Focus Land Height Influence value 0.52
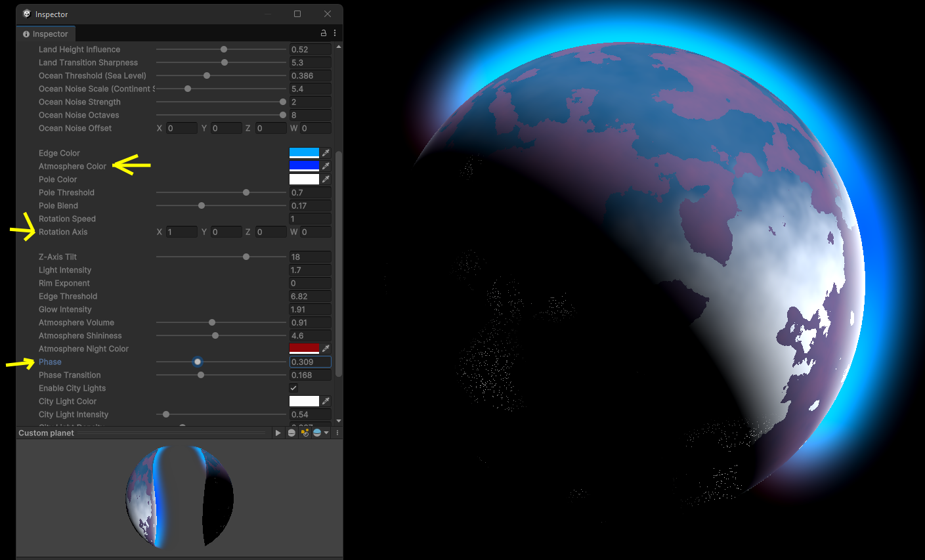Viewport: 925px width, 560px height. (x=310, y=49)
